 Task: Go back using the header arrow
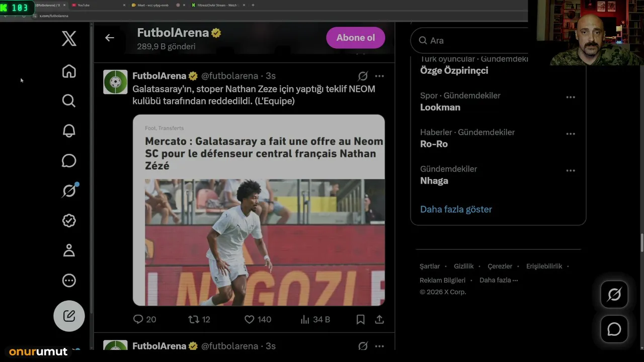pyautogui.click(x=110, y=38)
